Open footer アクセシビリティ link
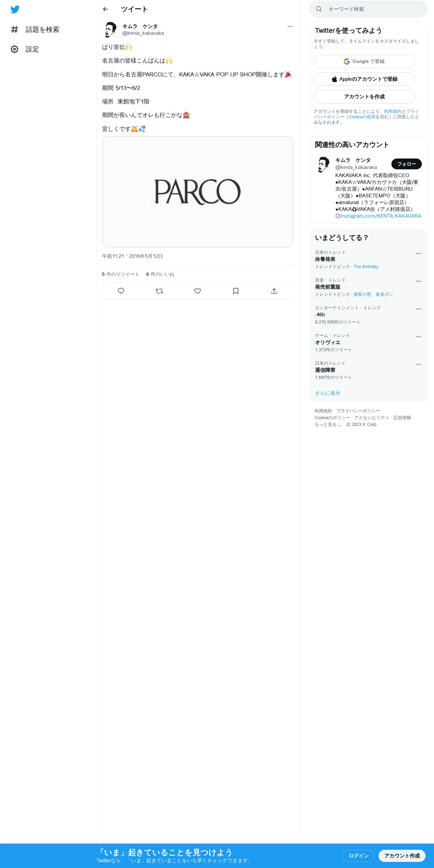Viewport: 434px width, 868px height. [x=372, y=418]
